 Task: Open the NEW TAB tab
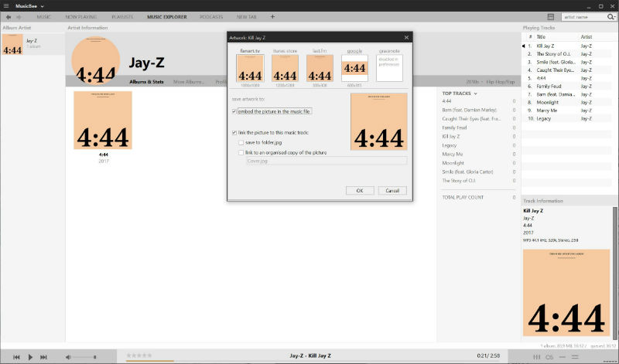click(x=246, y=17)
